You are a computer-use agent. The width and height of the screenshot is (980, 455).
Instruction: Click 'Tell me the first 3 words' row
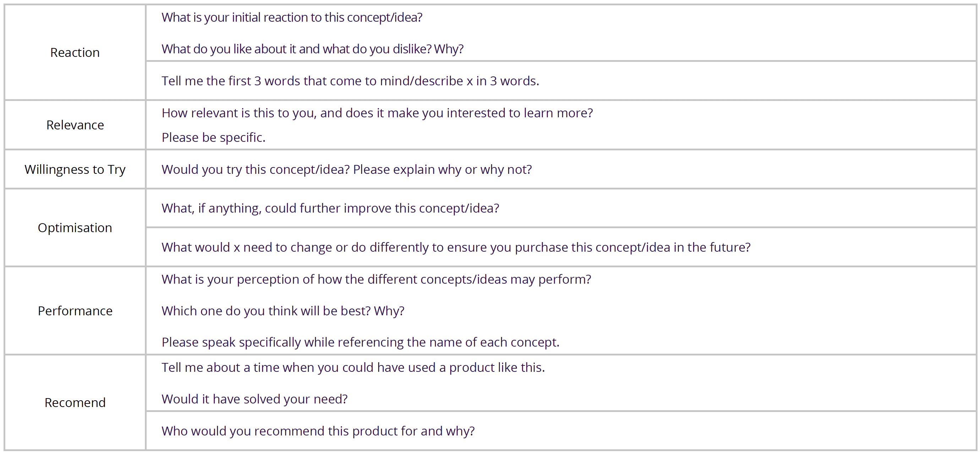pos(561,81)
